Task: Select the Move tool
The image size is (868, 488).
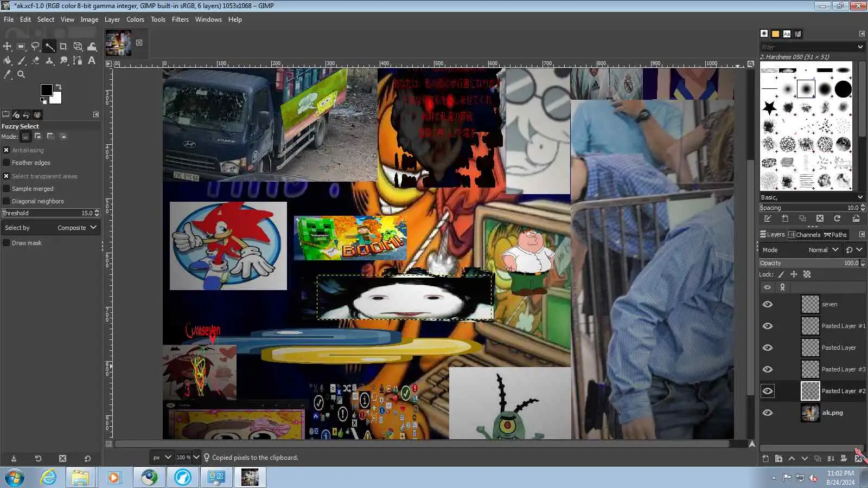Action: pos(7,47)
